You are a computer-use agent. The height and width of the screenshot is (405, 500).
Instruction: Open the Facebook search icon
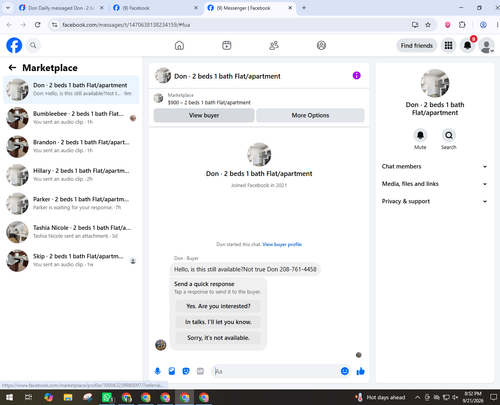click(x=33, y=45)
